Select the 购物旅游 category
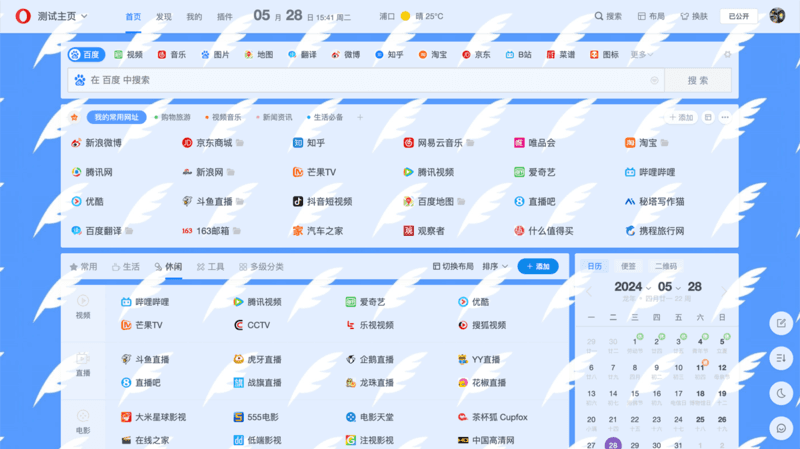 tap(172, 117)
